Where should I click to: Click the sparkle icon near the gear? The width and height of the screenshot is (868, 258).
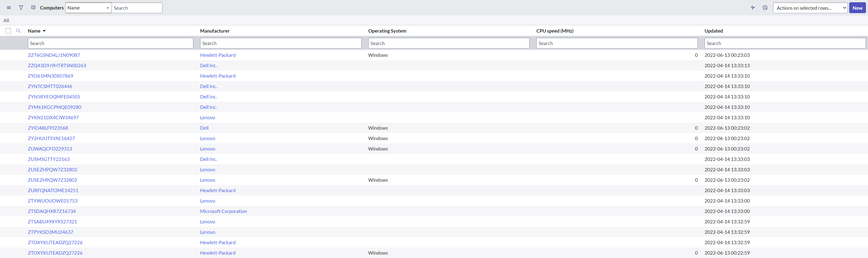[x=753, y=8]
